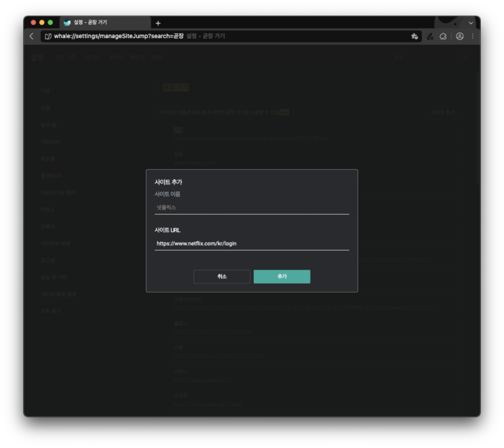Viewport: 504px width, 448px height.
Task: Open the three-dot browser menu
Action: [473, 37]
